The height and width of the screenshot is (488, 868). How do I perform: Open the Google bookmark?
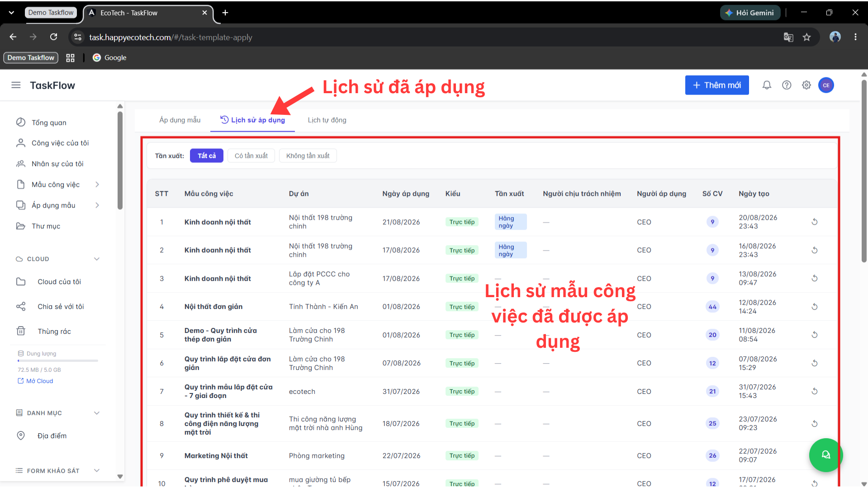point(109,58)
